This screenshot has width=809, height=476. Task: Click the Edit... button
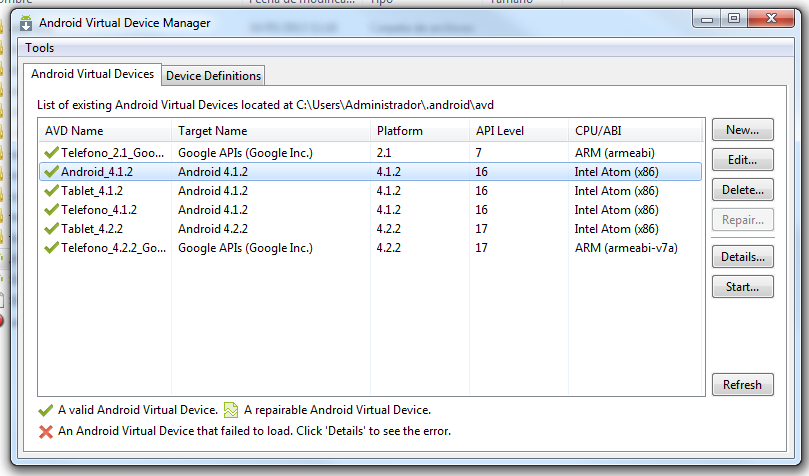click(742, 160)
